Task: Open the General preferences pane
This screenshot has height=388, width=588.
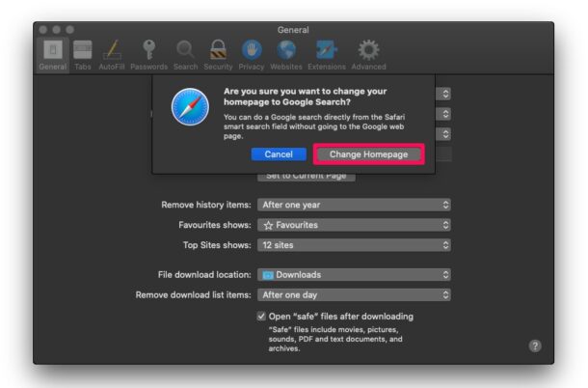Action: (53, 55)
